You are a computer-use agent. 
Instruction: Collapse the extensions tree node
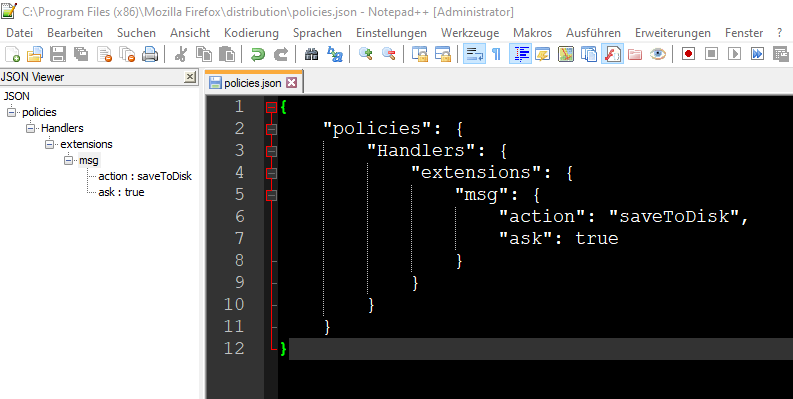[50, 144]
